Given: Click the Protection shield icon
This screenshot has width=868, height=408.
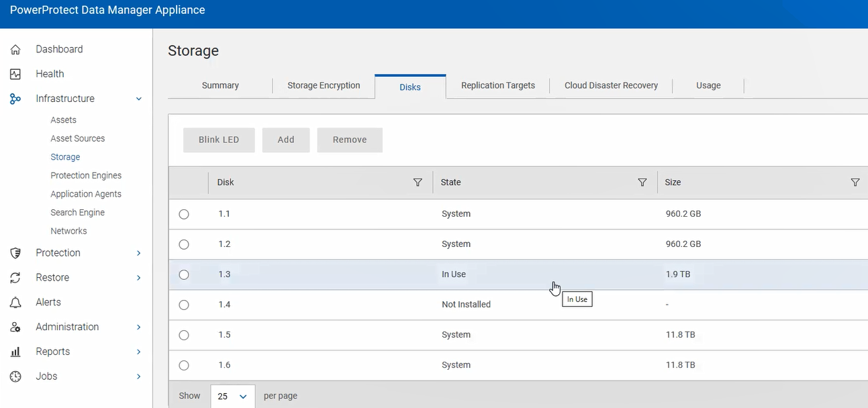Looking at the screenshot, I should pos(15,253).
